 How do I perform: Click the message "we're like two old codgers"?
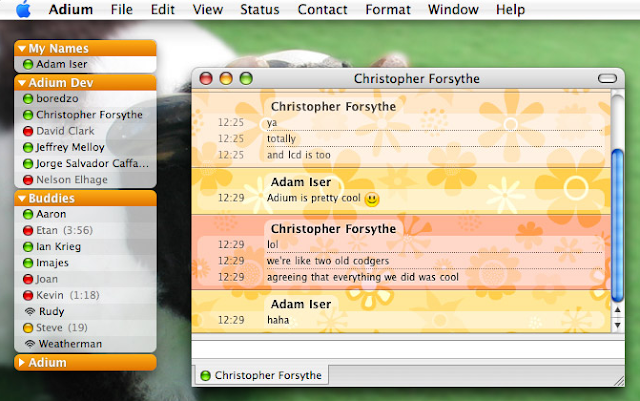point(328,261)
